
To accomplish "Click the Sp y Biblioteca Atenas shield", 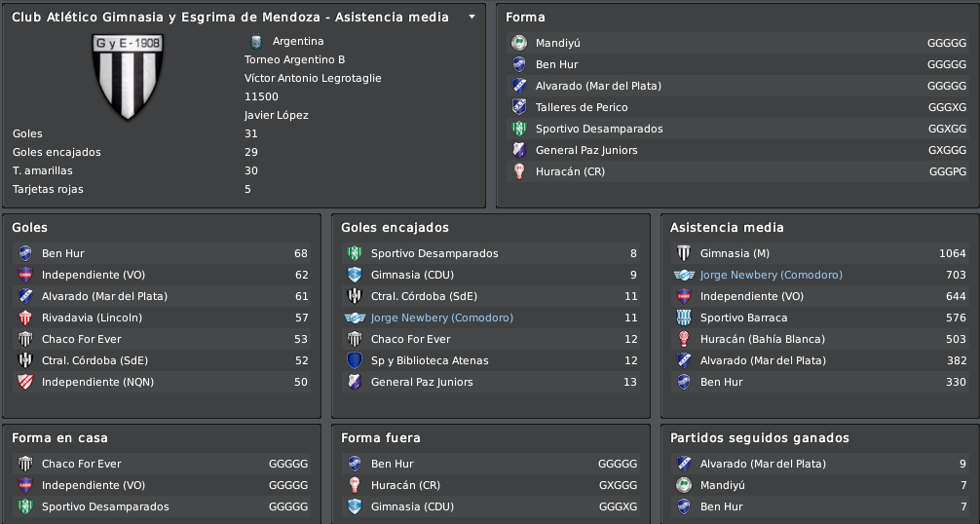I will [355, 361].
